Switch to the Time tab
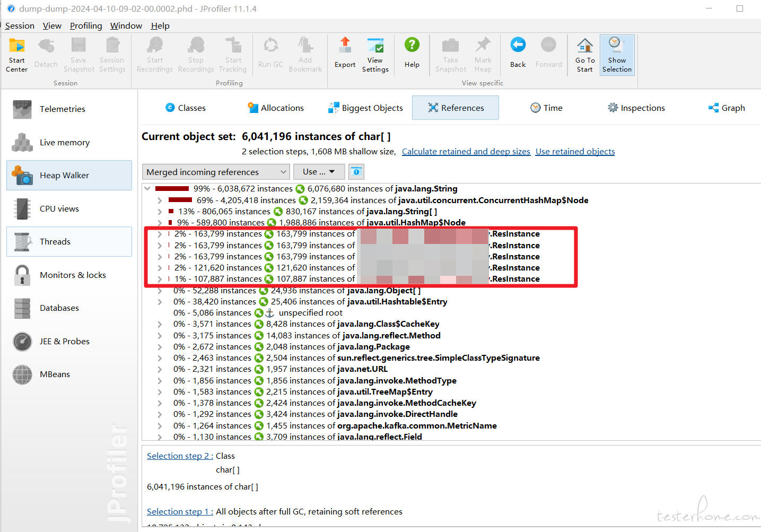Image resolution: width=761 pixels, height=532 pixels. click(546, 108)
